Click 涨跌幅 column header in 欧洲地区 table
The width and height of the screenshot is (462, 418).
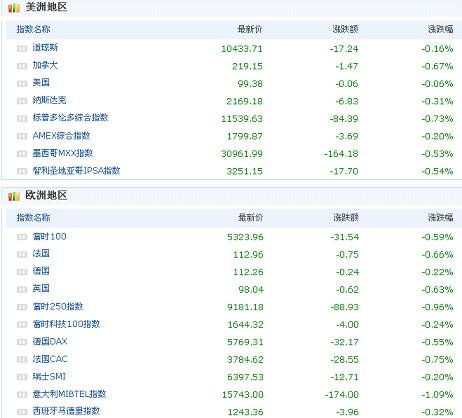(x=440, y=218)
